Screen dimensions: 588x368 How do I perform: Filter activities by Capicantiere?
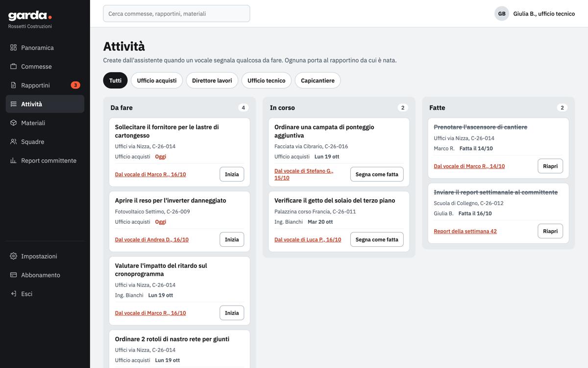[x=318, y=80]
